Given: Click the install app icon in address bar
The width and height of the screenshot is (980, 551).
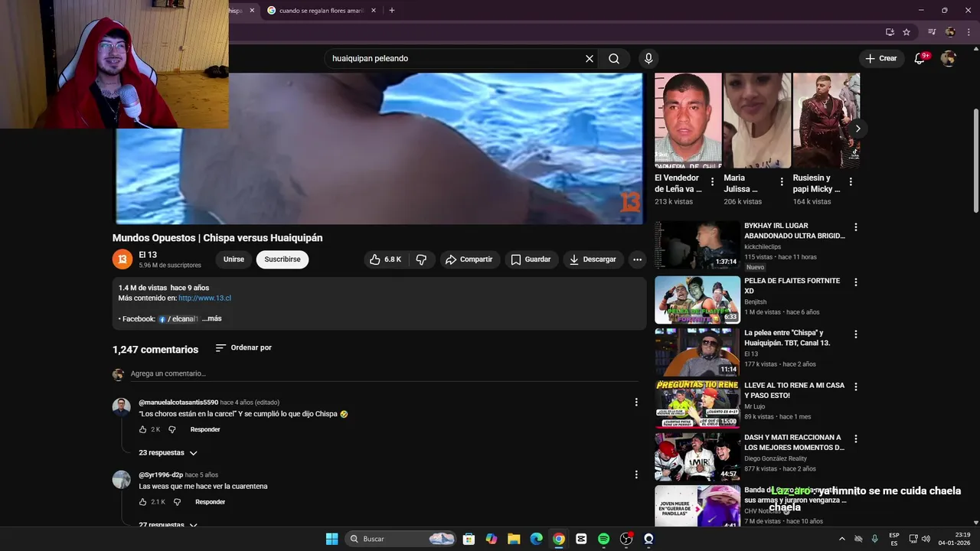Looking at the screenshot, I should [x=890, y=32].
